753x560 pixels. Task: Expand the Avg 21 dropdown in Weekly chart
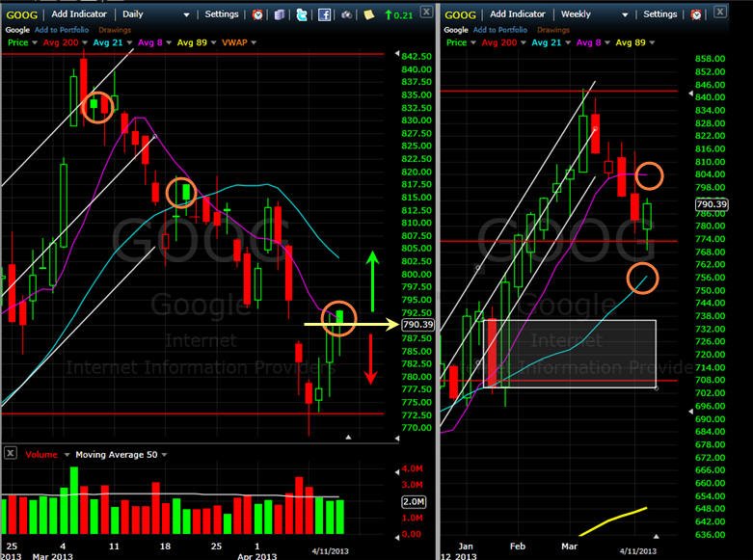(568, 42)
